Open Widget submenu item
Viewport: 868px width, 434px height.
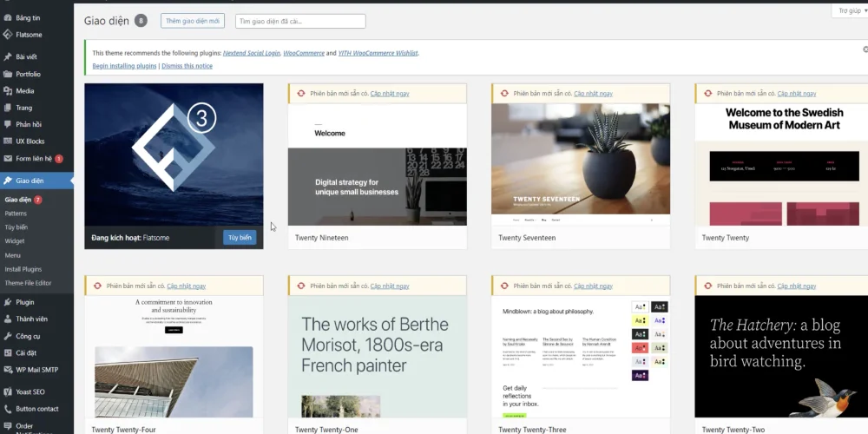pyautogui.click(x=15, y=240)
